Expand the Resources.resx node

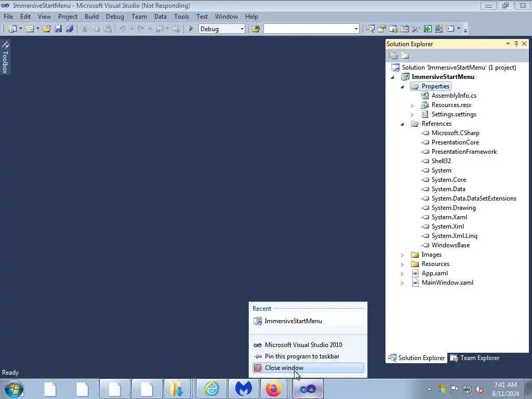[412, 105]
